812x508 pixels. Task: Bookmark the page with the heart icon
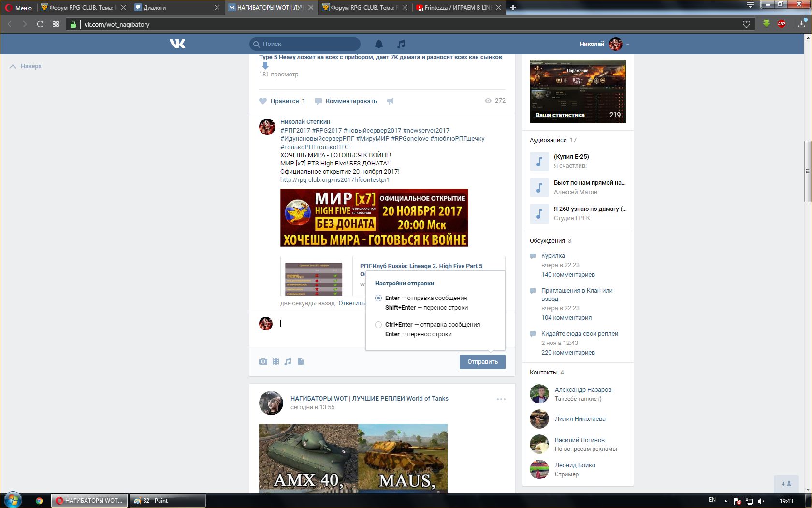746,24
